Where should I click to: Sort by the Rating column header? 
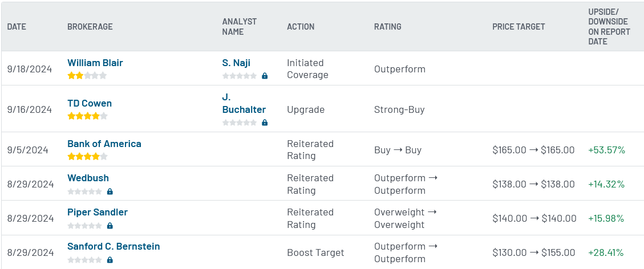click(x=388, y=27)
